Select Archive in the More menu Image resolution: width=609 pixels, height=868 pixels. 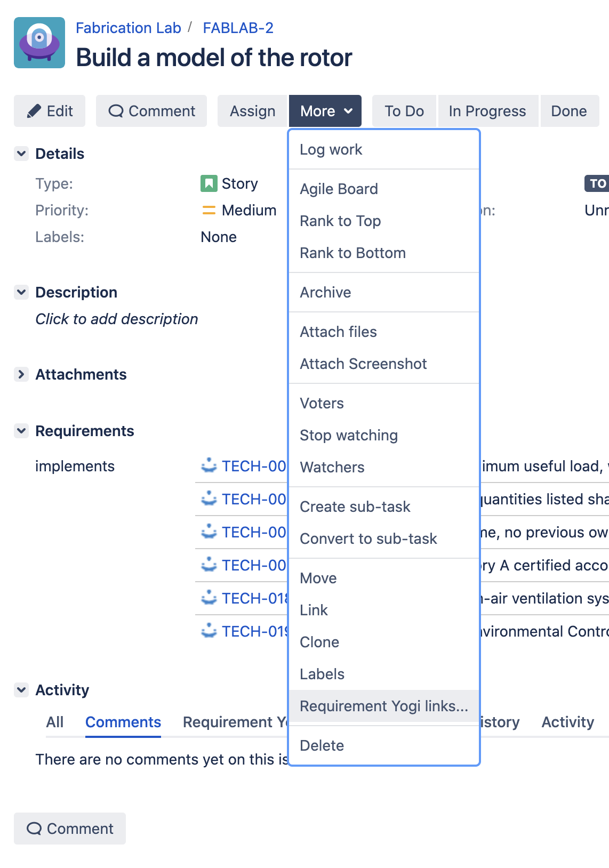click(x=325, y=292)
